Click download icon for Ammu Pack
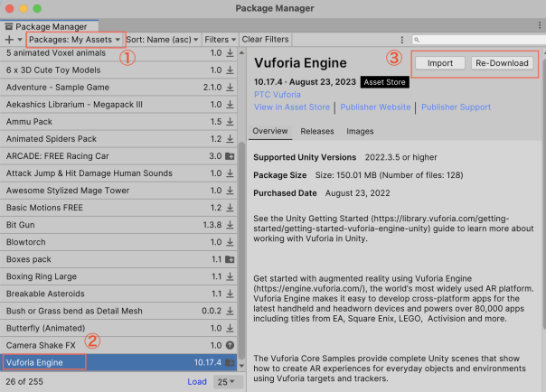This screenshot has width=546, height=392. [x=230, y=122]
